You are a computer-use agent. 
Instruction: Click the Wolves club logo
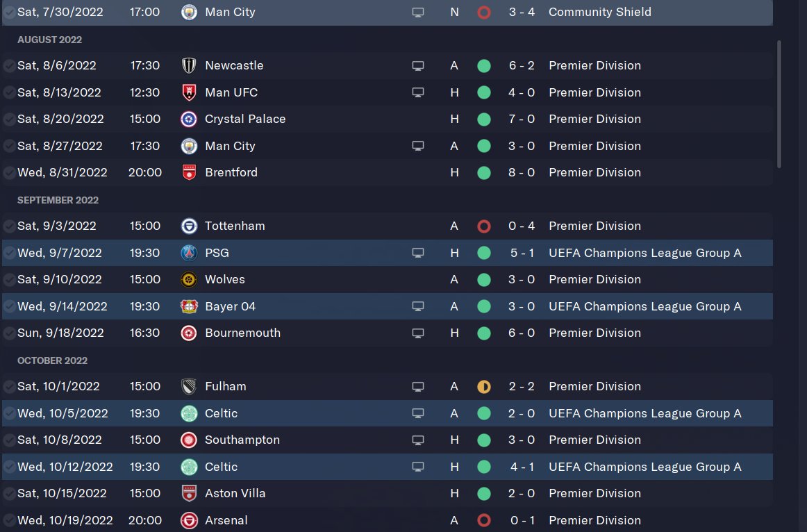(189, 279)
